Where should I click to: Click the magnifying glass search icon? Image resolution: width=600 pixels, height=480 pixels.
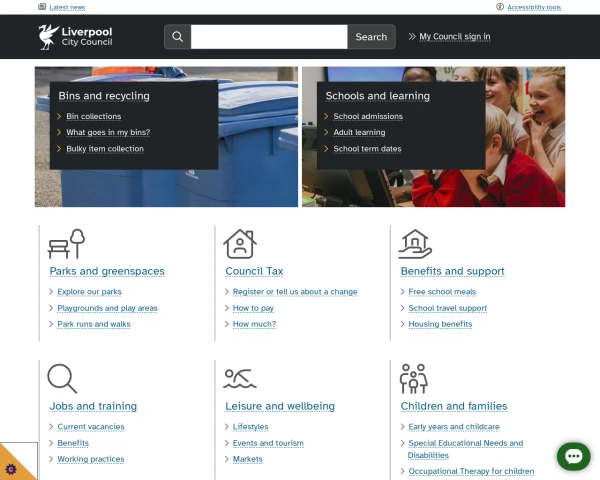[177, 37]
